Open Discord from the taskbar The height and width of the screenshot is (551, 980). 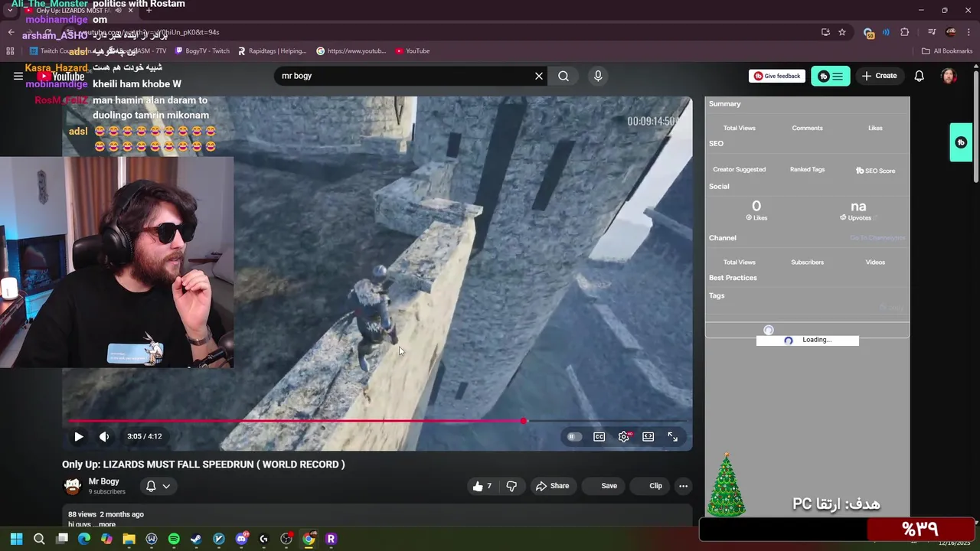point(242,539)
